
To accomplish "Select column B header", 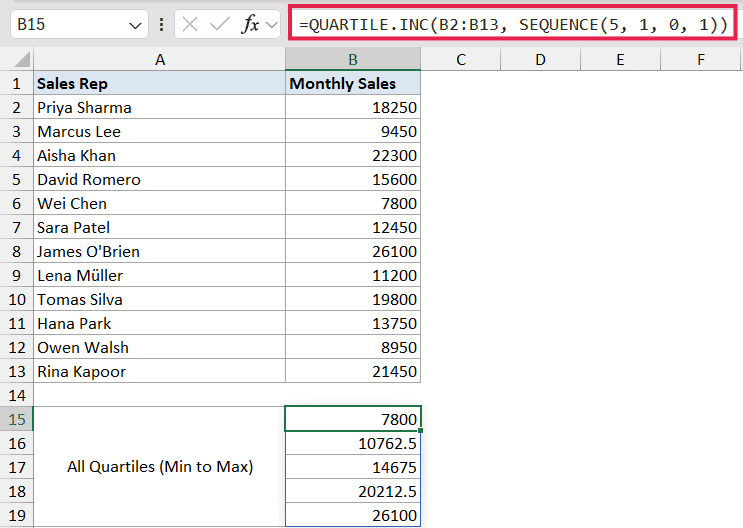I will pyautogui.click(x=353, y=60).
